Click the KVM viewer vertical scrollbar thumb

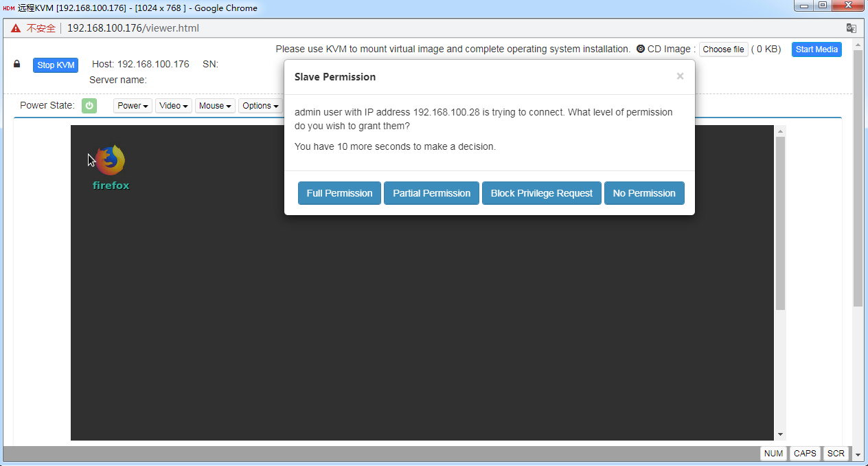coord(780,223)
